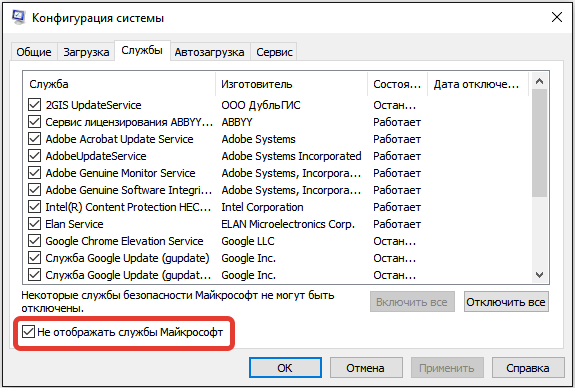This screenshot has height=388, width=575.
Task: Uncheck the 2GIS UpdateService checkbox
Action: tap(34, 105)
